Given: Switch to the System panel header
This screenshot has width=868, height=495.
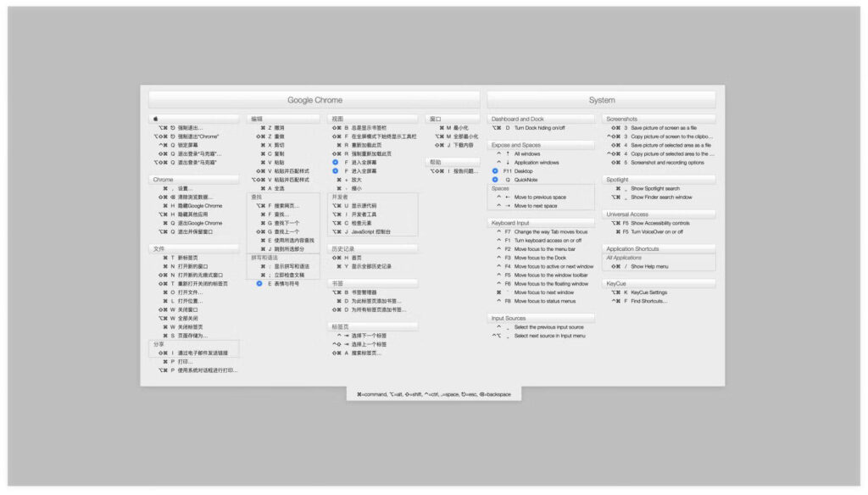Looking at the screenshot, I should (x=602, y=98).
